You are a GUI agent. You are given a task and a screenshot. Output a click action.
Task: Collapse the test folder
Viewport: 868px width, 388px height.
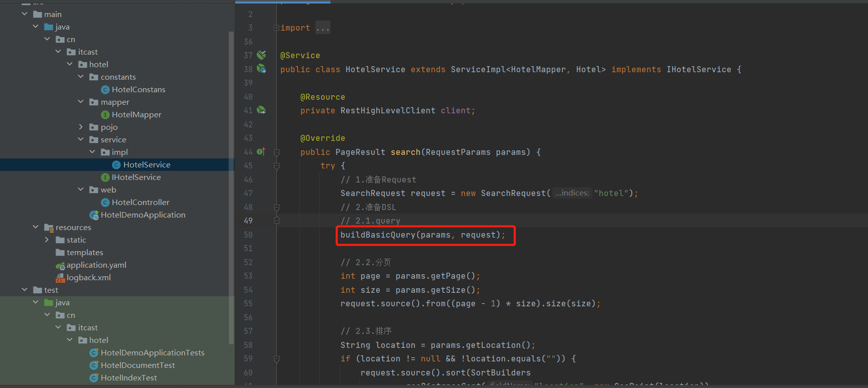coord(25,290)
